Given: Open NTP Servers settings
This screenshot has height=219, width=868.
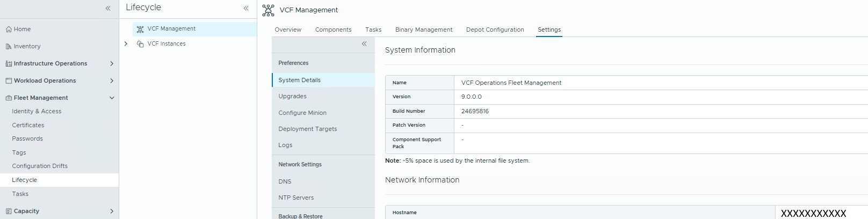Looking at the screenshot, I should tap(296, 198).
